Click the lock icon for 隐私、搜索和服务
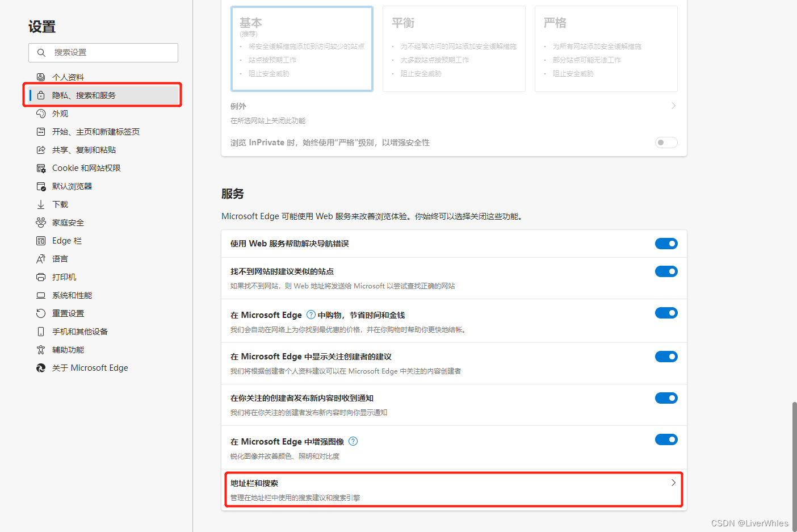Screen dimensions: 797x532 pos(41,95)
